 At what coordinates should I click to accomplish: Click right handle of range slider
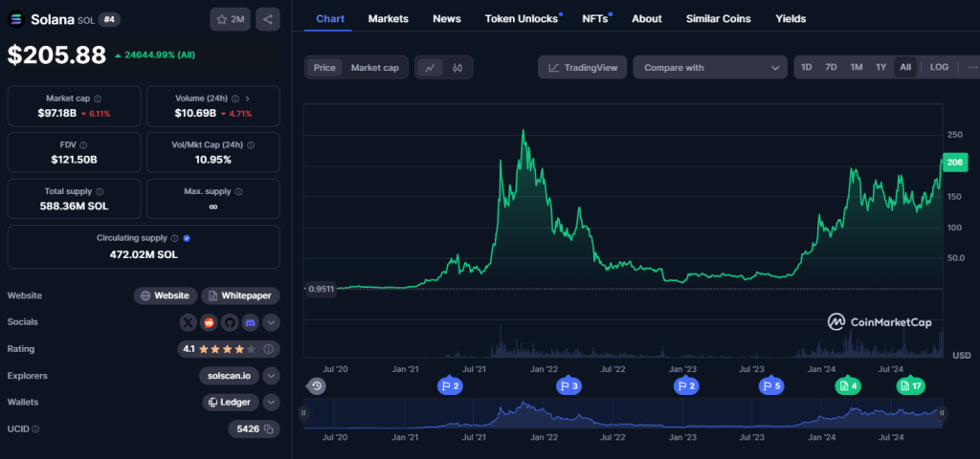pyautogui.click(x=942, y=413)
